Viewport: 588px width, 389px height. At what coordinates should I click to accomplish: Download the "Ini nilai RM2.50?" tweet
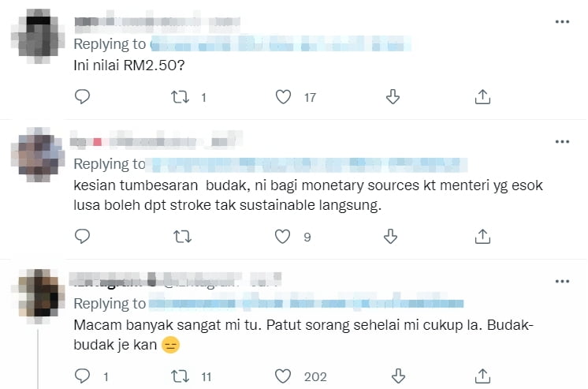coord(393,96)
